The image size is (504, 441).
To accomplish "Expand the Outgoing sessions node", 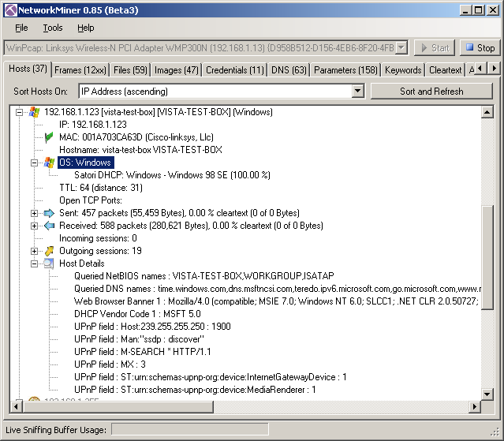I will [x=34, y=251].
